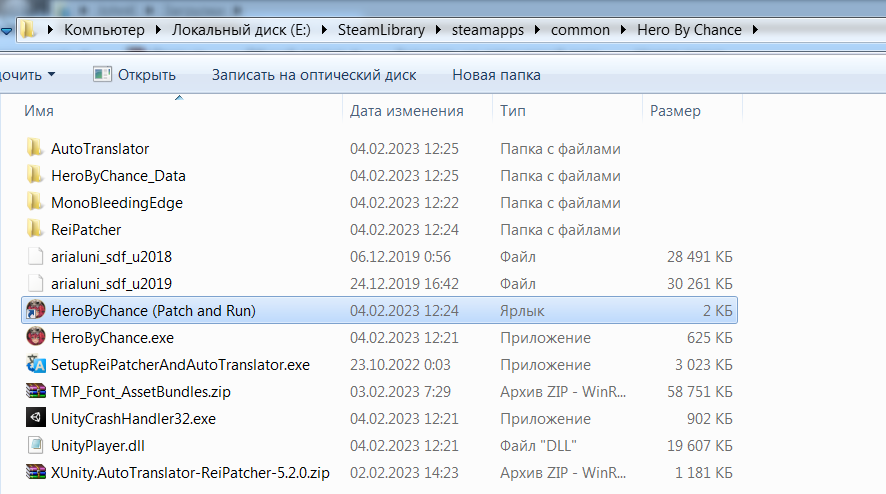Screen dimensions: 886x494
Task: Select the SetupReiPatcherAndAutoTranslator.exe installer icon
Action: (x=35, y=365)
